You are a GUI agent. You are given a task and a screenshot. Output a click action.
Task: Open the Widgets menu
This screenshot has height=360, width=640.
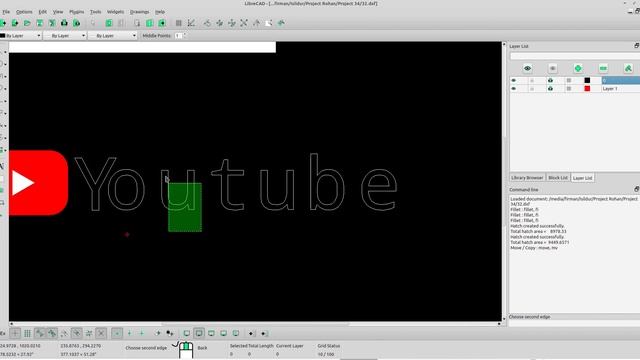click(116, 12)
